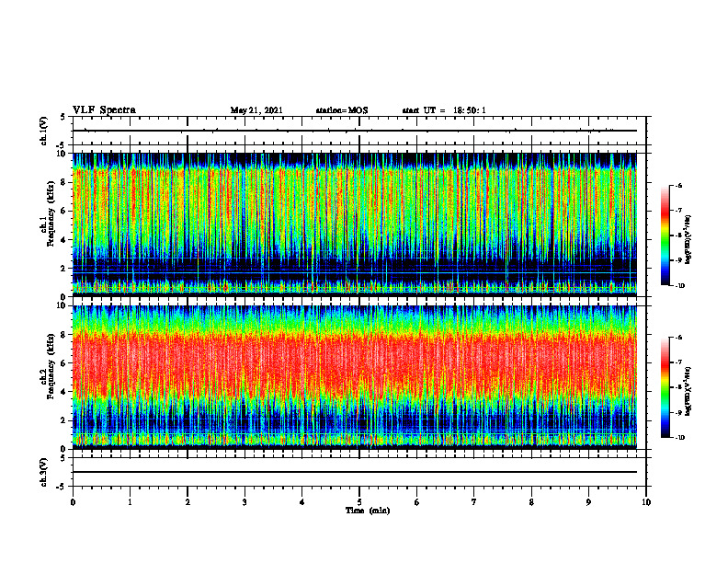This screenshot has height=563, width=728.
Task: Click the "6" kHz tick of ch.1 spectrogram
Action: pos(64,212)
